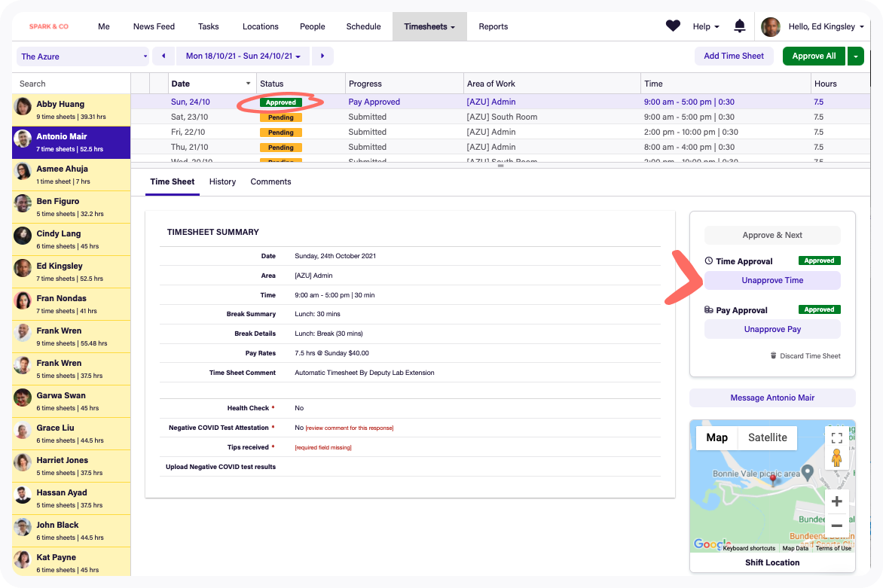The image size is (883, 588).
Task: Go to previous week arrow
Action: 164,56
